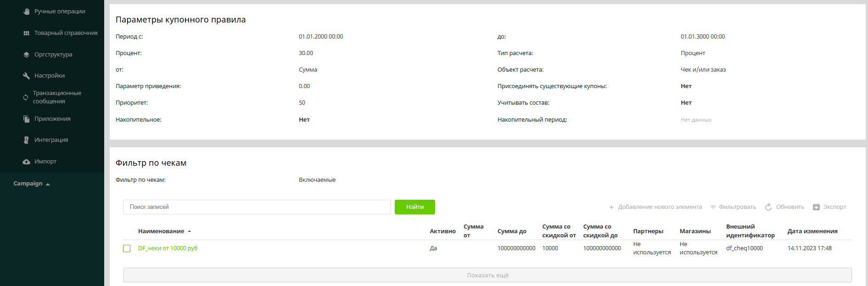The height and width of the screenshot is (286, 868).
Task: Click the cloud upload icon for Импорт
Action: point(27,162)
